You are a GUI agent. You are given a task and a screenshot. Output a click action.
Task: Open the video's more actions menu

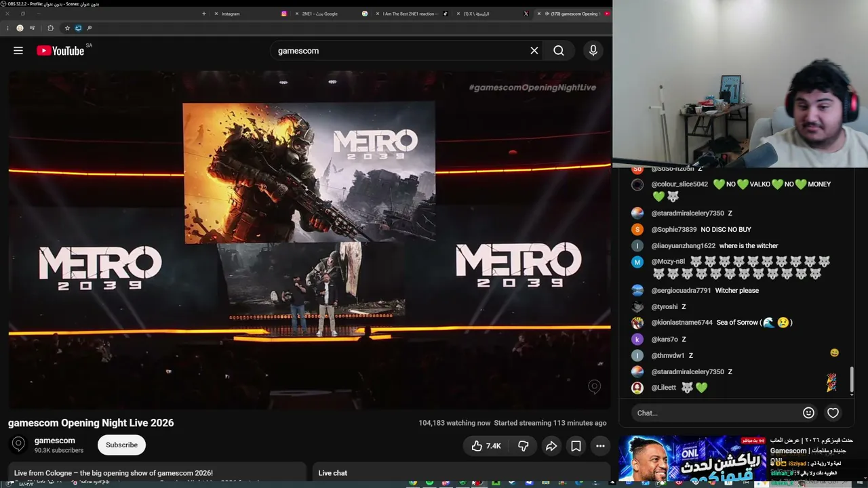coord(600,446)
